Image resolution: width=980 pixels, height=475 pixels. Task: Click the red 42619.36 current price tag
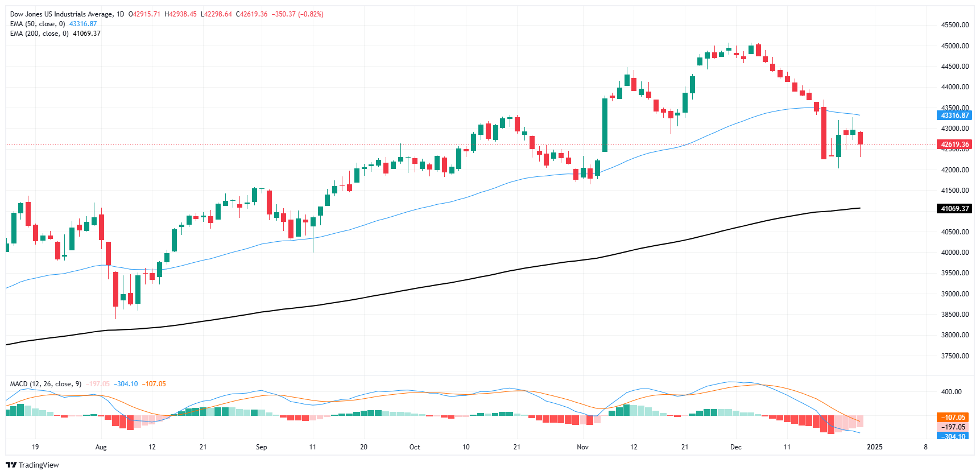tap(954, 144)
